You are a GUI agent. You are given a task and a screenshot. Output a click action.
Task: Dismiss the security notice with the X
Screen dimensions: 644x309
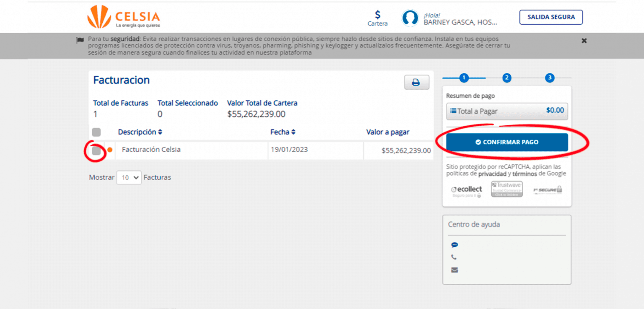click(584, 41)
